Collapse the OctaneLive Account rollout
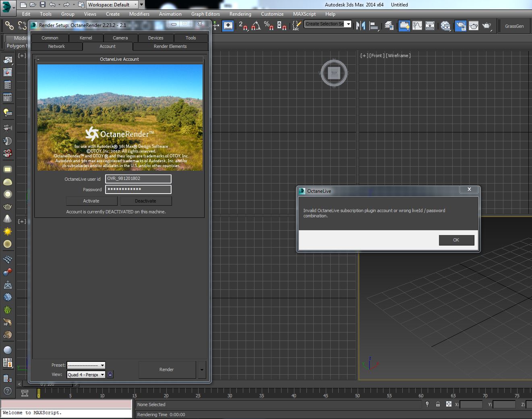This screenshot has height=419, width=532. pos(38,59)
